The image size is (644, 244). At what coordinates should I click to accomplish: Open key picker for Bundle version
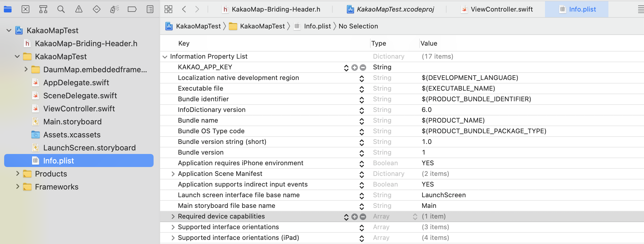(362, 153)
